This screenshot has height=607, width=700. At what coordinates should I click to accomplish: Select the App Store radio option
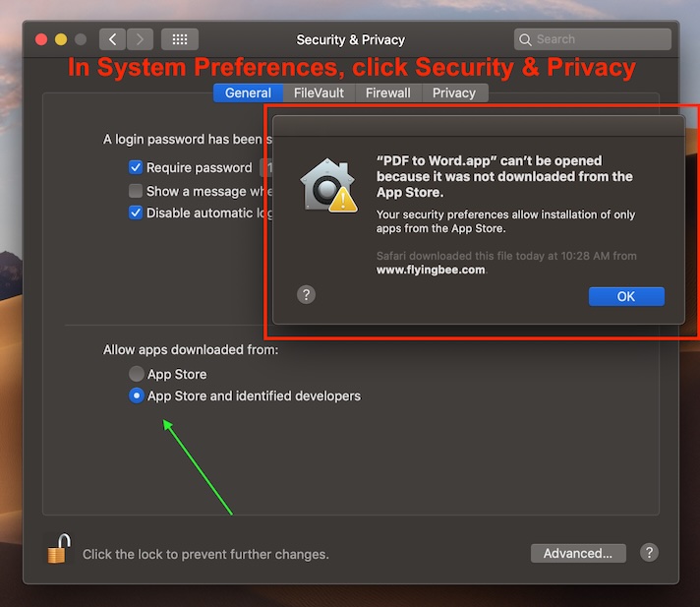coord(137,374)
